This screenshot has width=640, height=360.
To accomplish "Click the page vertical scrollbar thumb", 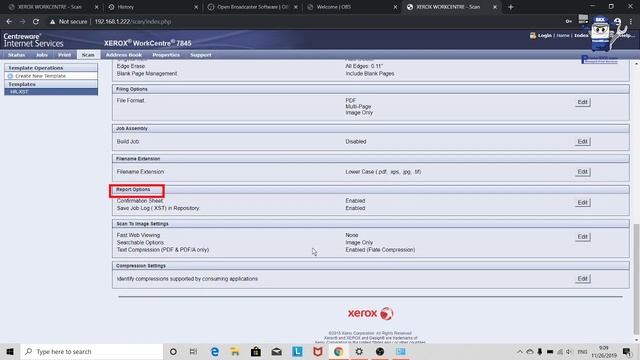I will pyautogui.click(x=636, y=278).
